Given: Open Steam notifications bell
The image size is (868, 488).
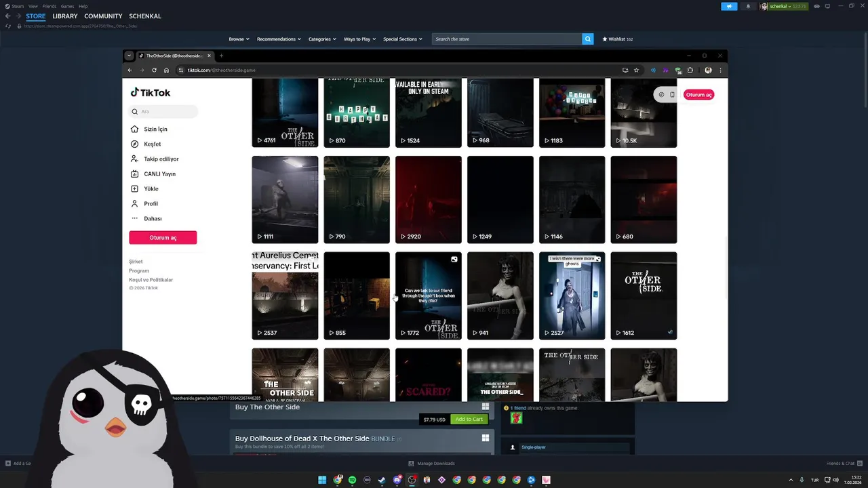Looking at the screenshot, I should 749,6.
